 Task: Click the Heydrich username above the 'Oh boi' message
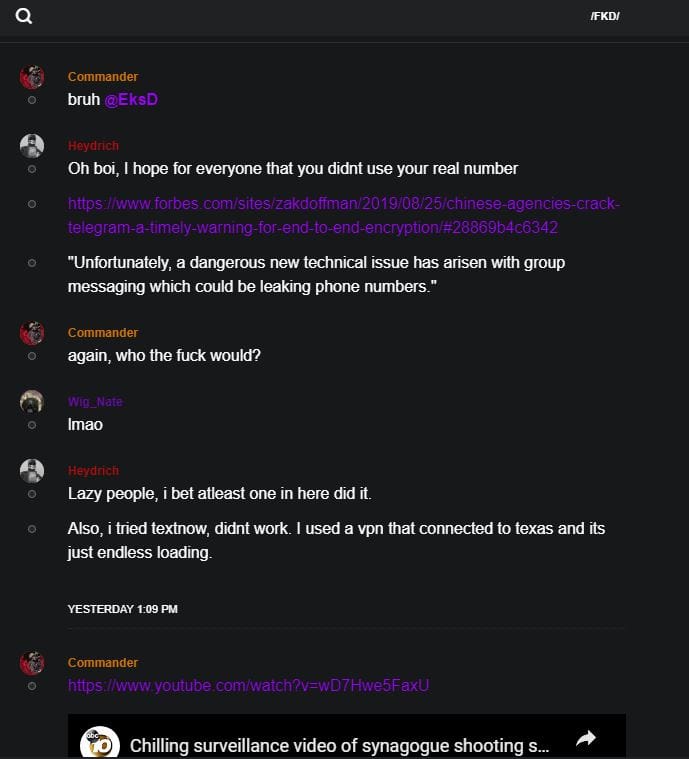click(x=93, y=146)
